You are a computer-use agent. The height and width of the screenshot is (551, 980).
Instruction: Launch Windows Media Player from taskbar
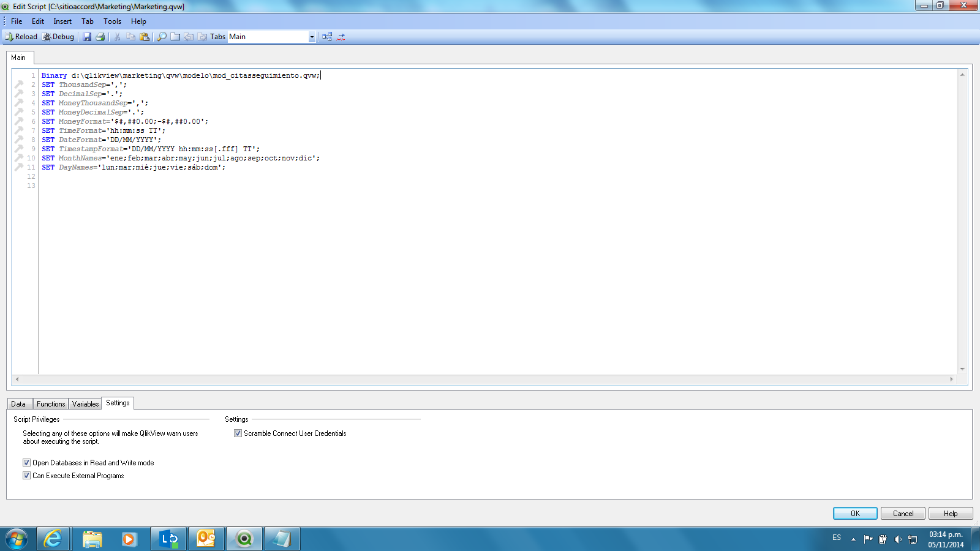pyautogui.click(x=129, y=539)
